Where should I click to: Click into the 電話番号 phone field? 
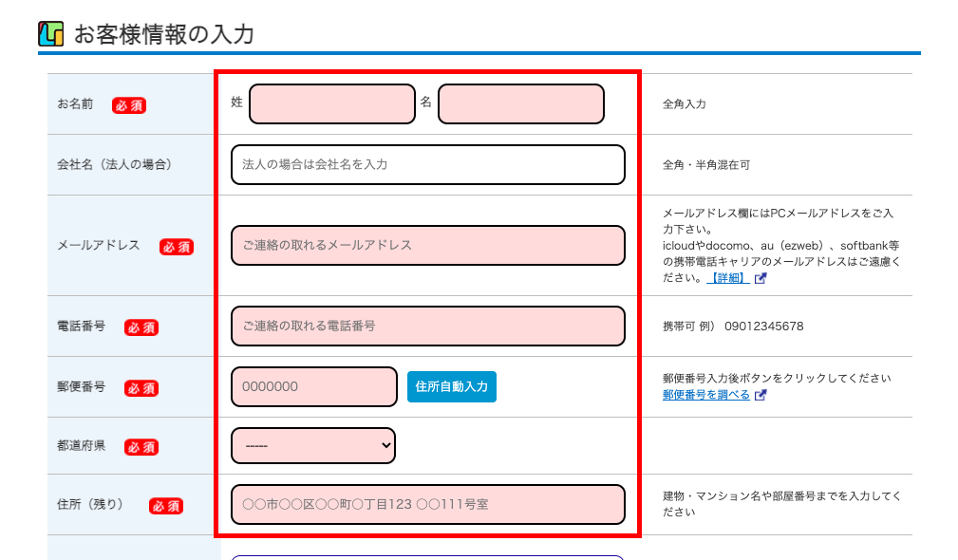tap(427, 326)
